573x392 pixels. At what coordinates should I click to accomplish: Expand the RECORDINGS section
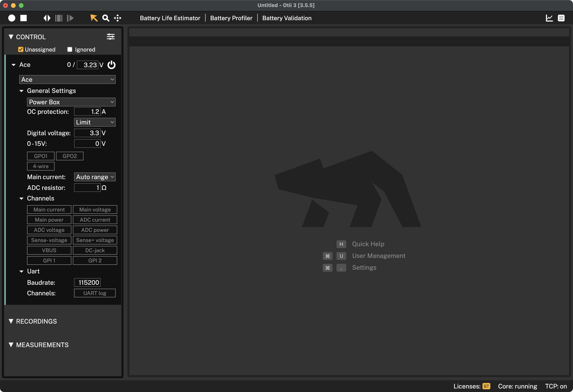11,321
